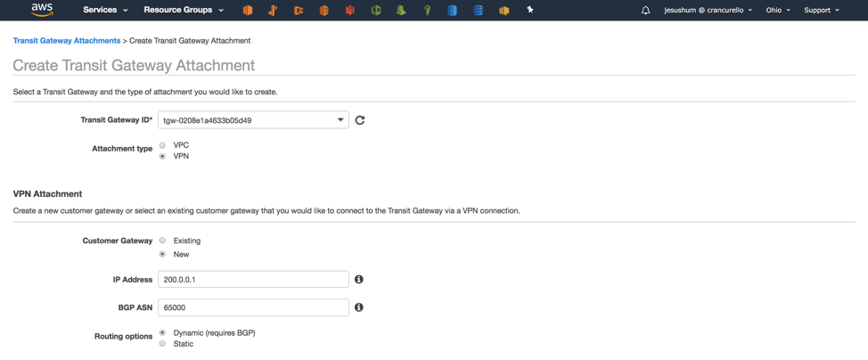Click the VPN Attachment section heading
This screenshot has width=868, height=360.
(47, 194)
